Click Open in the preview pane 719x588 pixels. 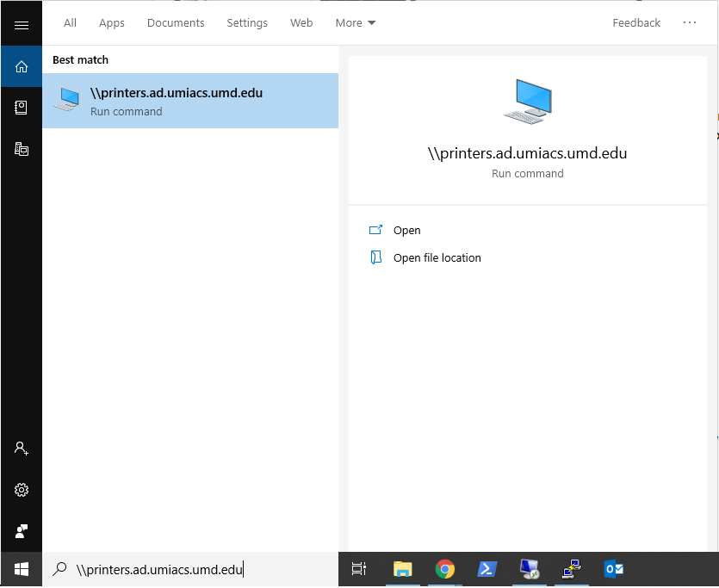point(406,231)
